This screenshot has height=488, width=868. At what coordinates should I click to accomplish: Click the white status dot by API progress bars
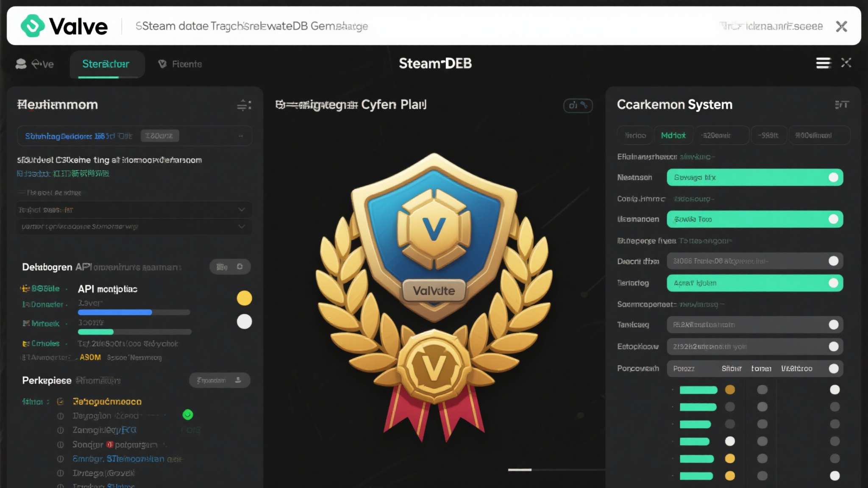[244, 322]
